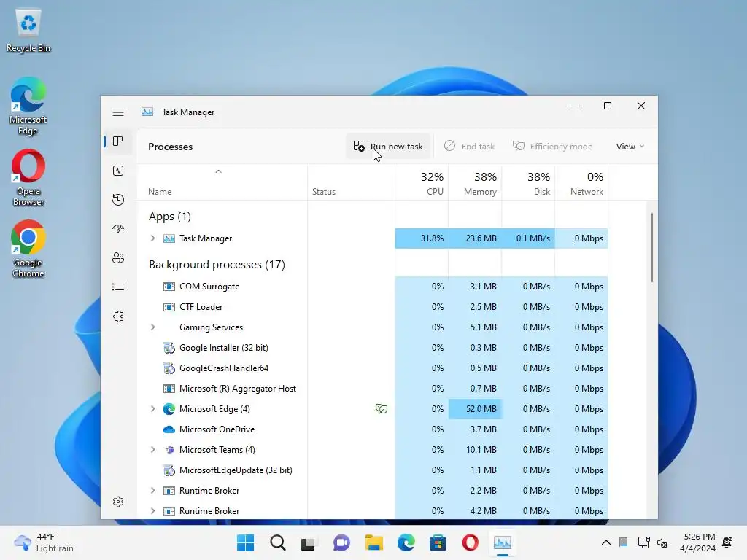Screen dimensions: 747x560
Task: Open Task Manager settings via gear icon
Action: pyautogui.click(x=118, y=502)
